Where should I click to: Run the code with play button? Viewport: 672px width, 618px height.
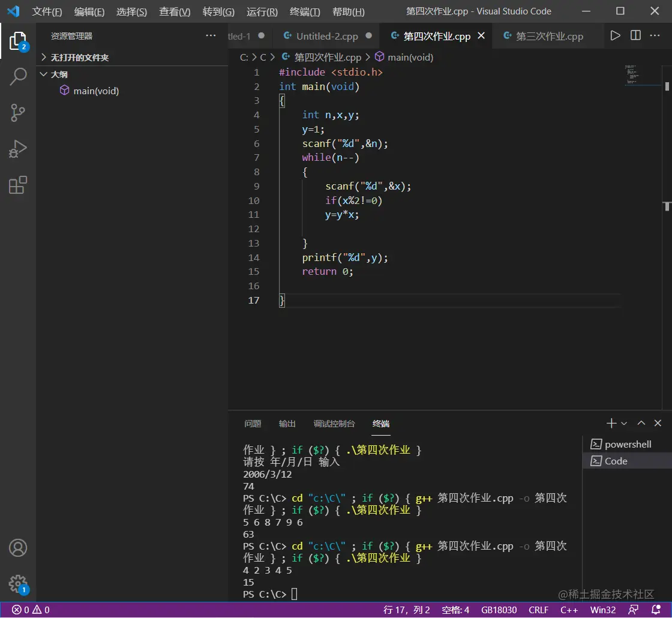615,36
